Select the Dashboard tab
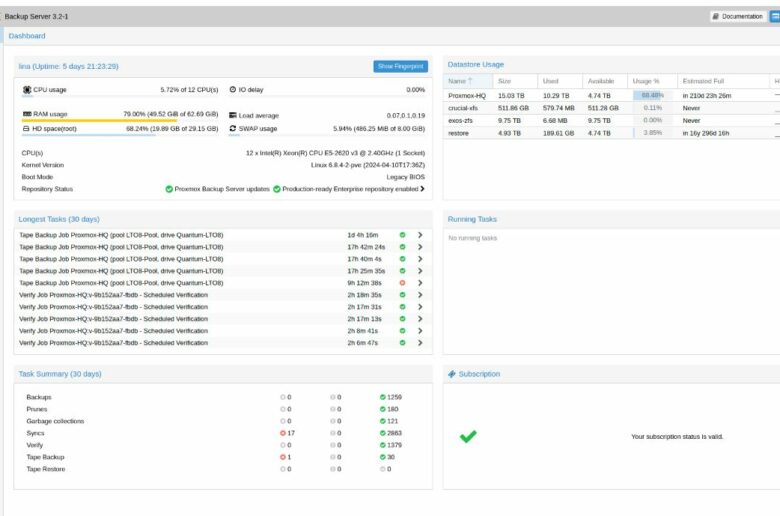The height and width of the screenshot is (516, 780). tap(27, 36)
